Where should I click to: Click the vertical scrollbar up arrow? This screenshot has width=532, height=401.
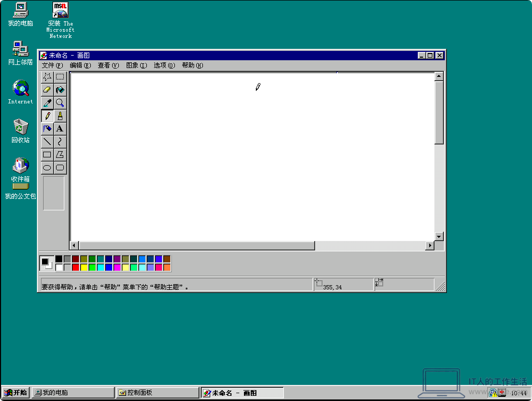click(439, 76)
